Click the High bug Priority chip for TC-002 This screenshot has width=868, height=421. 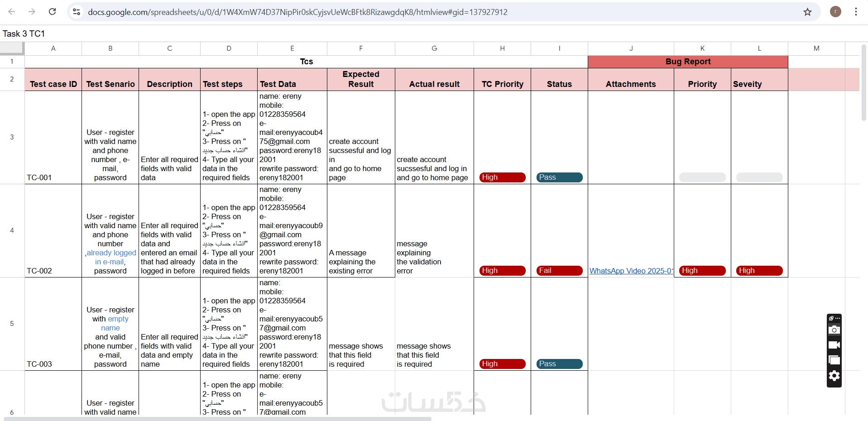(x=702, y=271)
